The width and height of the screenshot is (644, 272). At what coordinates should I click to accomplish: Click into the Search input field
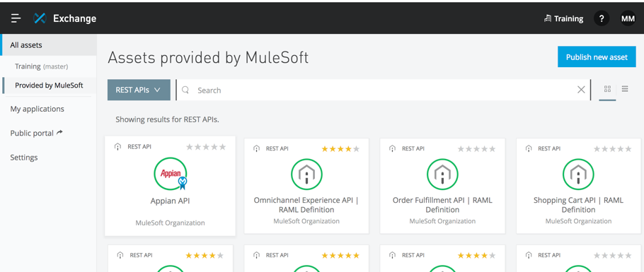[384, 90]
